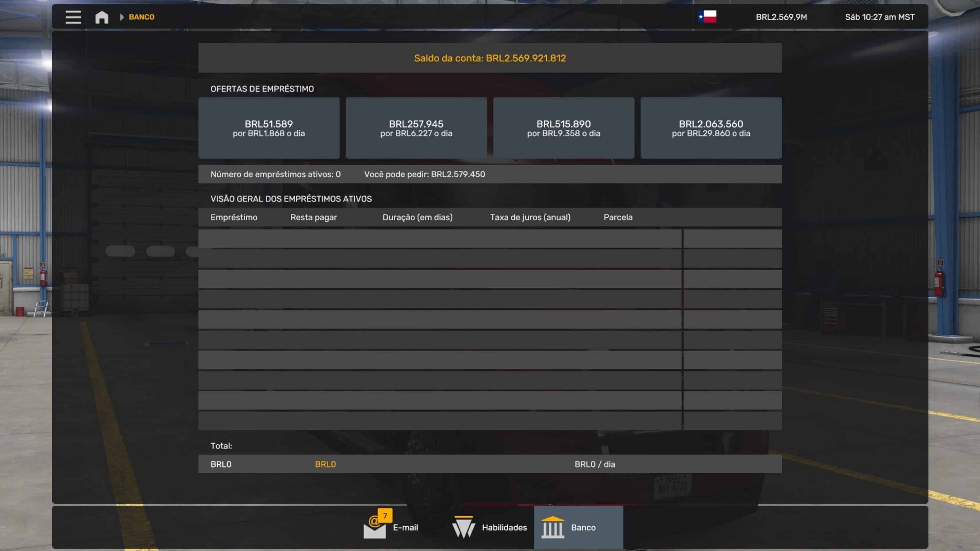Choose the BRL515.890 loan offer
980x551 pixels.
(x=564, y=128)
